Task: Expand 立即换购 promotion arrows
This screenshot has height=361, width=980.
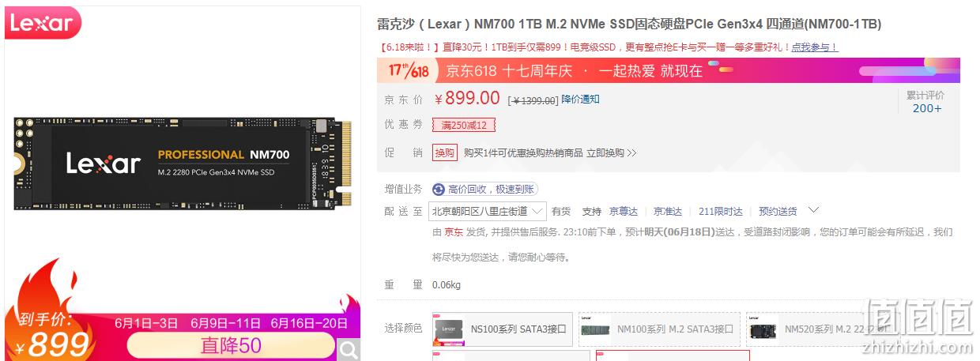Action: 631,153
